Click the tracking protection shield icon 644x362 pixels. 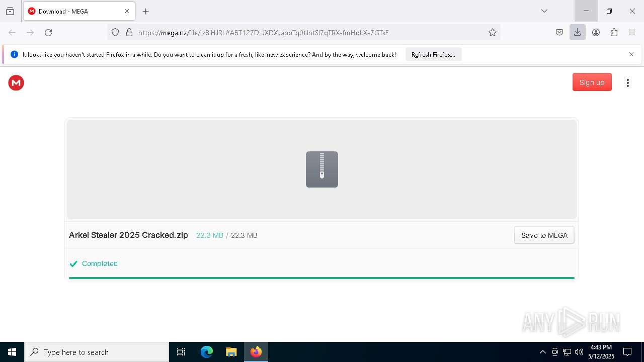pyautogui.click(x=115, y=32)
